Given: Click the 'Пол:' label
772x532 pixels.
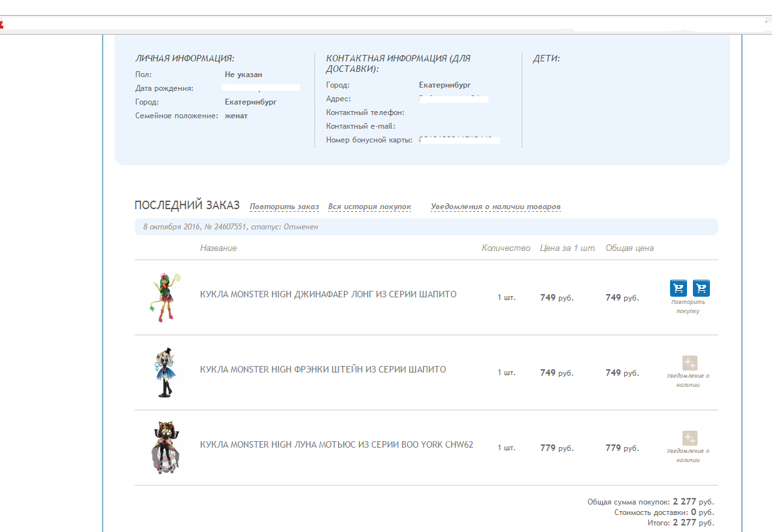Looking at the screenshot, I should [143, 75].
